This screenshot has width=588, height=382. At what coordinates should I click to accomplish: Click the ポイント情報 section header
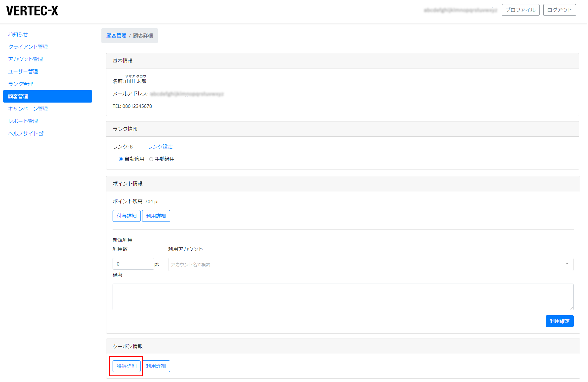pyautogui.click(x=343, y=184)
